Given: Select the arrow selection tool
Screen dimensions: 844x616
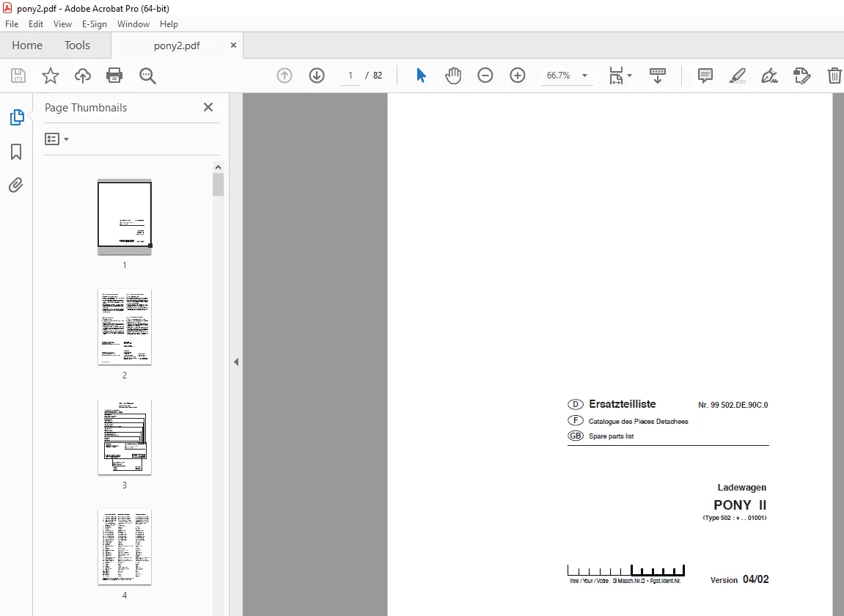Looking at the screenshot, I should point(421,76).
